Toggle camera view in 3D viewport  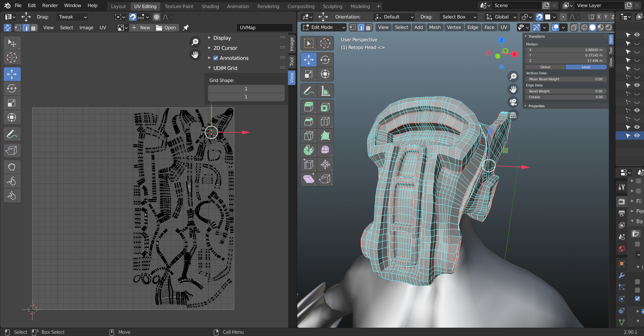(513, 102)
